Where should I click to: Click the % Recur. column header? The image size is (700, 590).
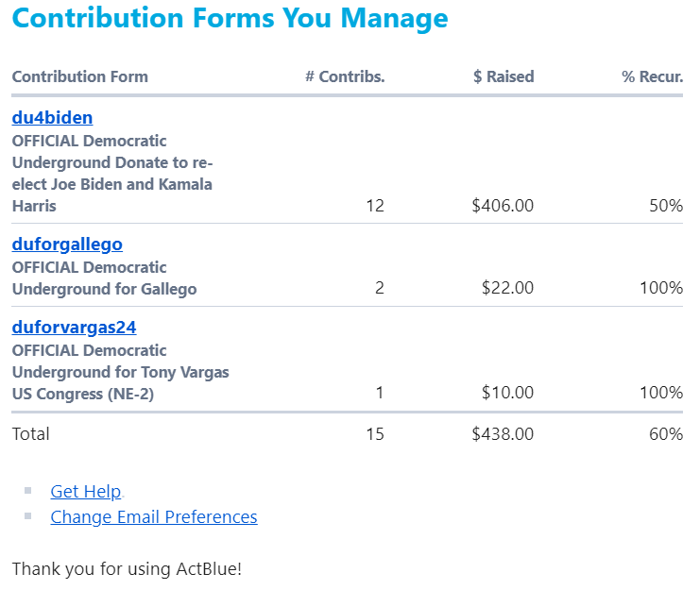pos(652,76)
